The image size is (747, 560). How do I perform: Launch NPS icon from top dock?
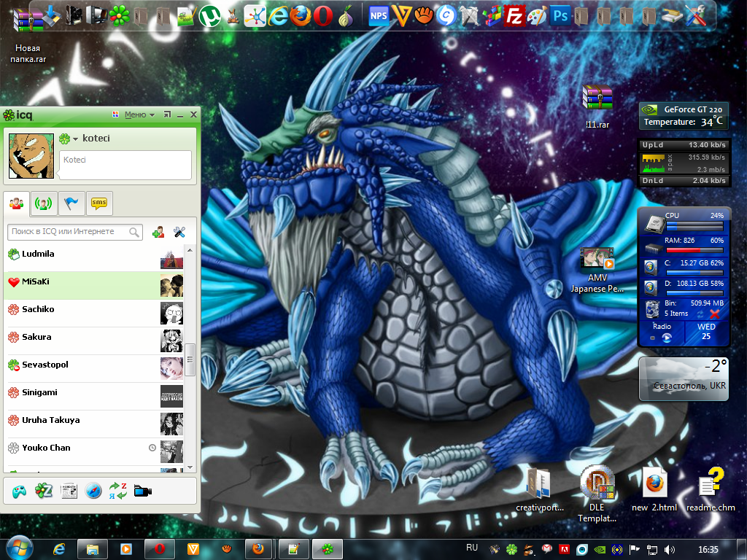pyautogui.click(x=379, y=17)
